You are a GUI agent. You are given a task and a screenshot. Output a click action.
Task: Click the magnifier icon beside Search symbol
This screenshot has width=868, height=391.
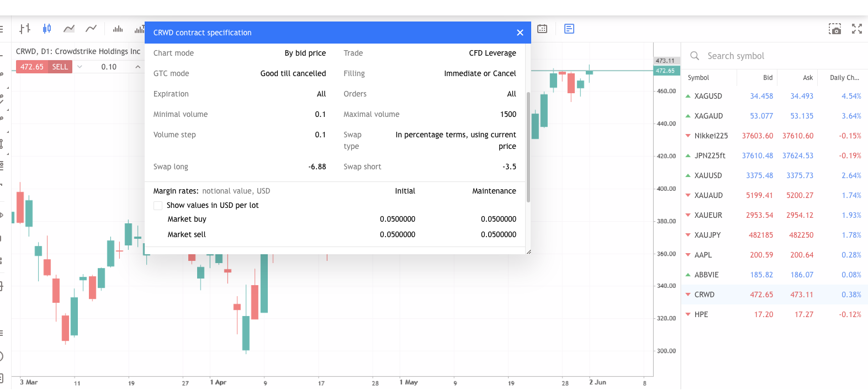695,56
